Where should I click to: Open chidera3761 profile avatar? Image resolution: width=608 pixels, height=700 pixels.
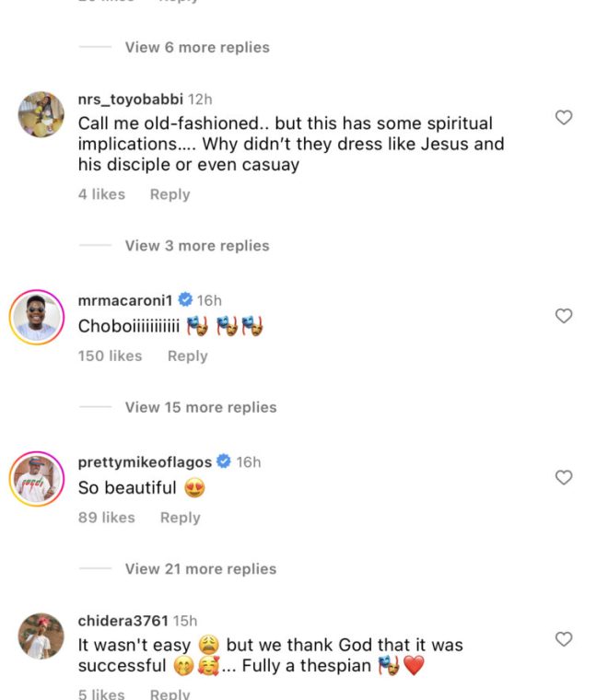pyautogui.click(x=41, y=637)
